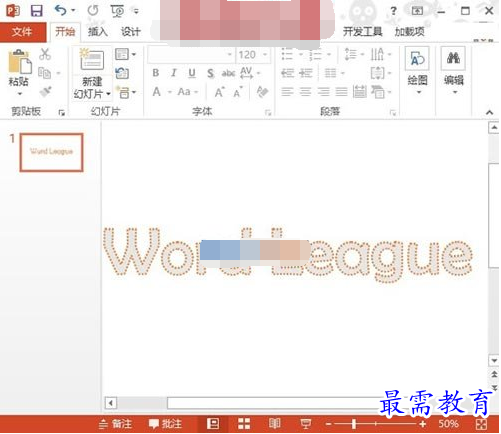This screenshot has width=501, height=434.
Task: Toggle underline formatting
Action: pos(192,73)
